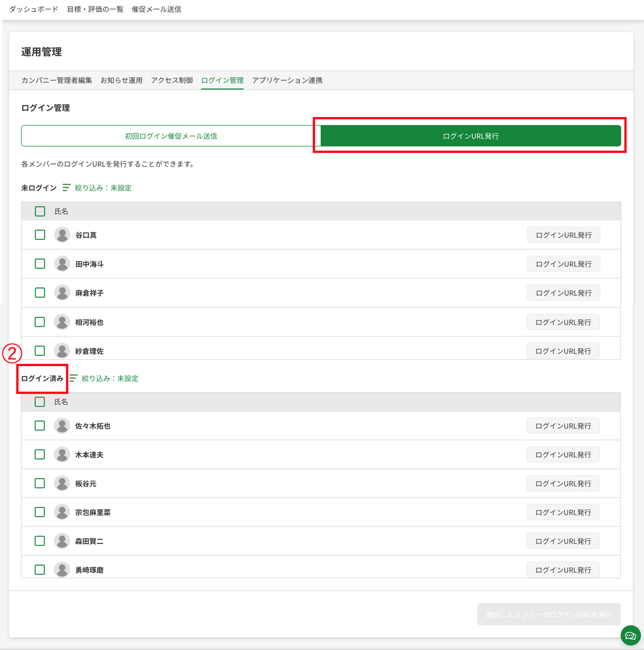Select 初回ログイン催促メール送信 mode button

(x=171, y=136)
